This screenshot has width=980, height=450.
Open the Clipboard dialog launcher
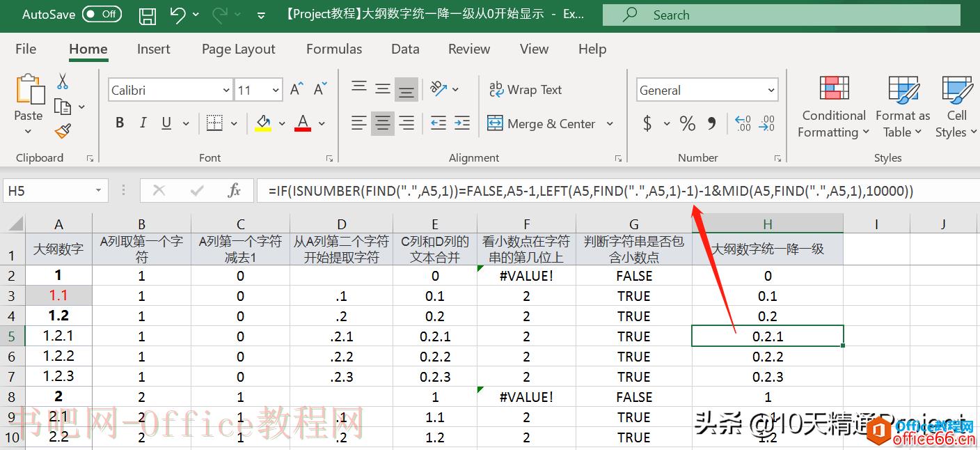tap(90, 159)
